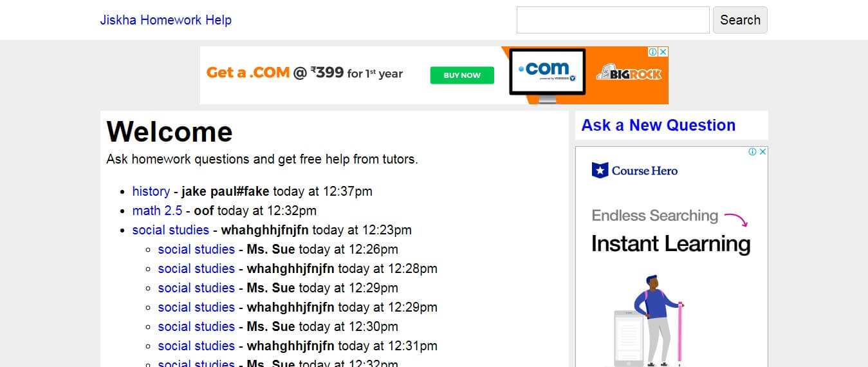Screen dimensions: 868x367
Task: Click the BigRock logo in the banner
Action: pos(629,74)
